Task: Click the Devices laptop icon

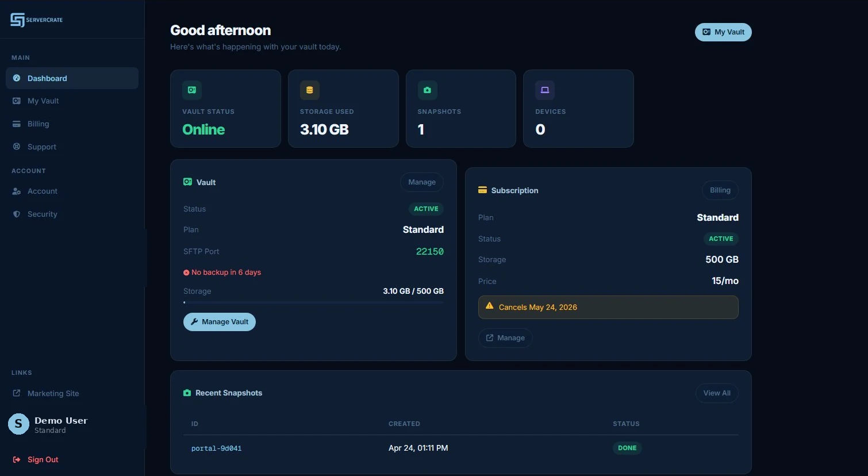Action: (545, 90)
